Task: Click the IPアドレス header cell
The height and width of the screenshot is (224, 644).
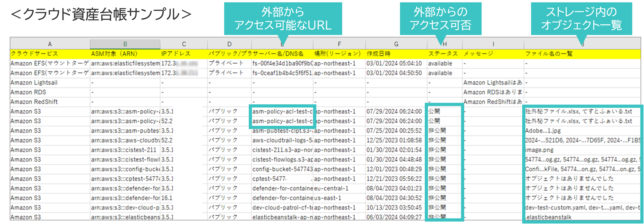Action: (x=184, y=54)
